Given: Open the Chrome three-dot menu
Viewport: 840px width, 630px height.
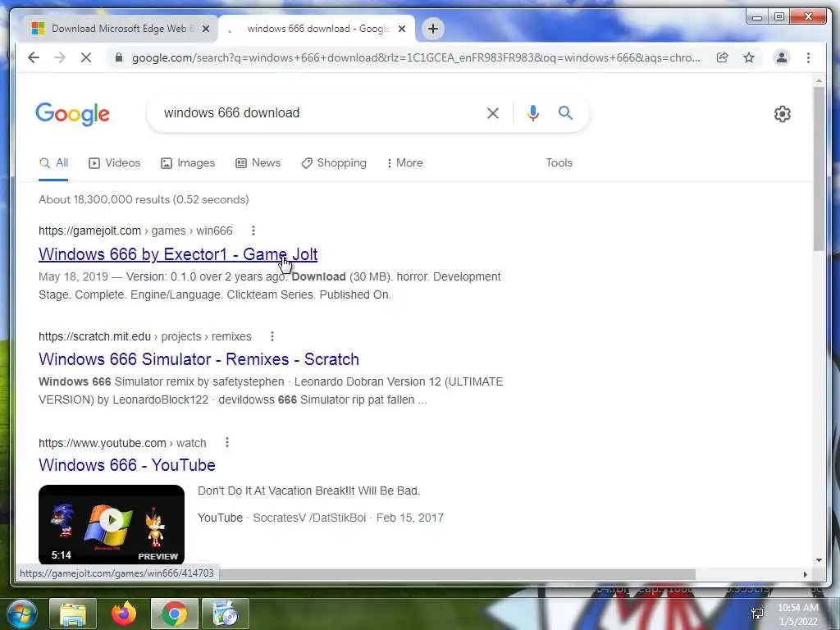Looking at the screenshot, I should point(808,57).
